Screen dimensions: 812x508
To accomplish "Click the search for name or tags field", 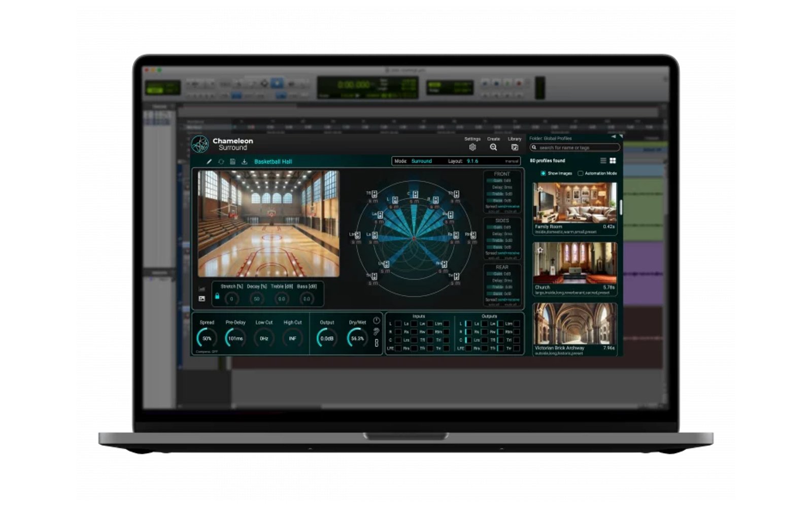I will click(x=574, y=147).
